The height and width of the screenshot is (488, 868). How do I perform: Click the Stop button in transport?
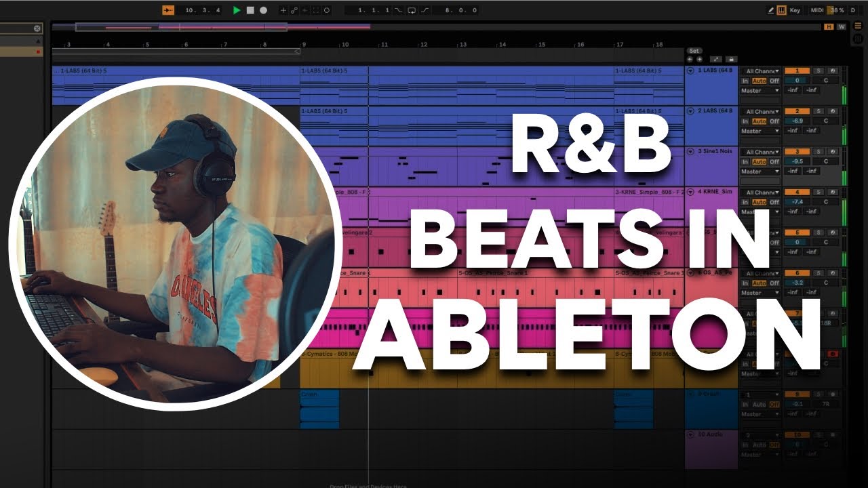pos(250,10)
